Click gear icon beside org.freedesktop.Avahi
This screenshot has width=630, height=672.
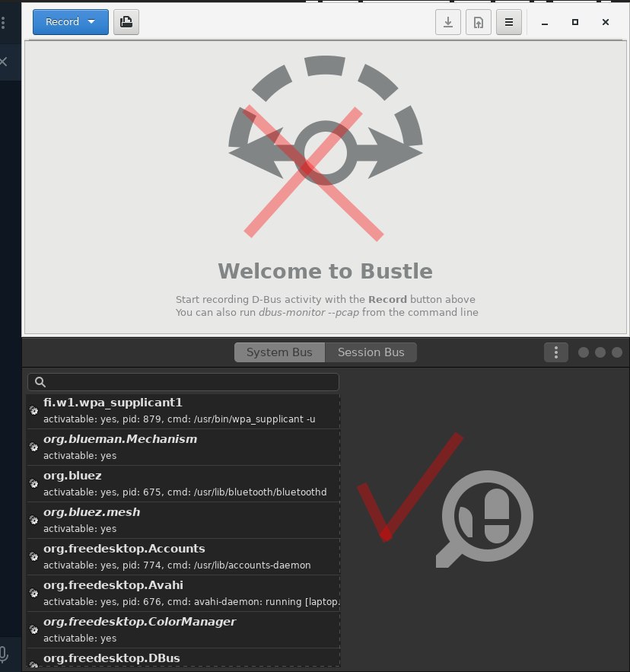pyautogui.click(x=33, y=593)
